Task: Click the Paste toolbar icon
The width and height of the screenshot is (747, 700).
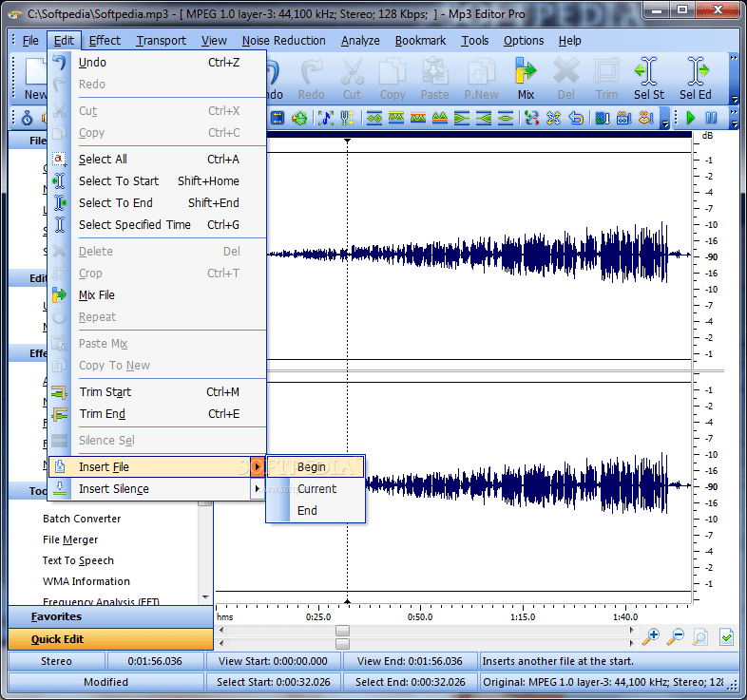Action: 434,78
